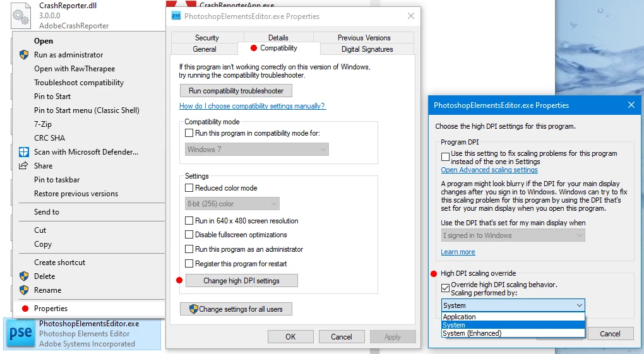Click the greyed Apply button
The width and height of the screenshot is (644, 354).
point(392,337)
